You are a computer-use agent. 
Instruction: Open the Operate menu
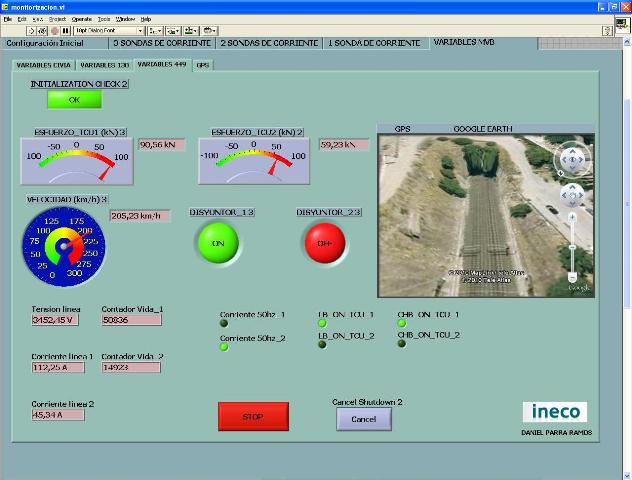coord(82,19)
